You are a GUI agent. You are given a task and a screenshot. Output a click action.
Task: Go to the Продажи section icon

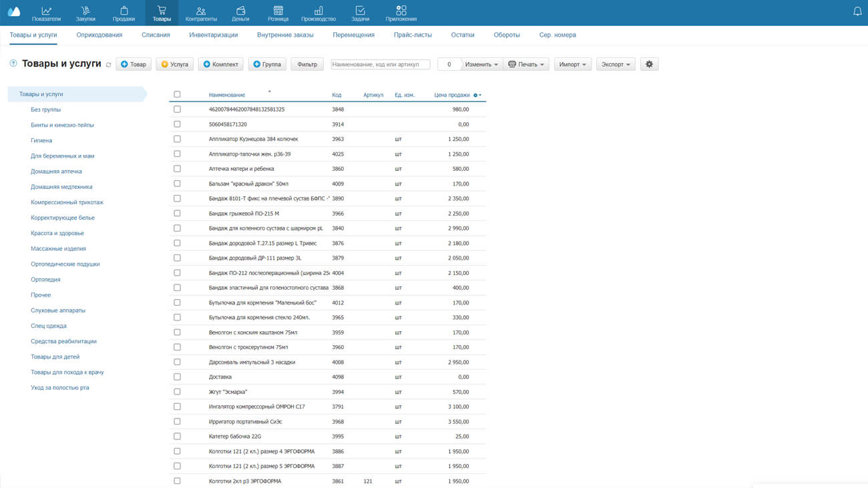point(124,11)
